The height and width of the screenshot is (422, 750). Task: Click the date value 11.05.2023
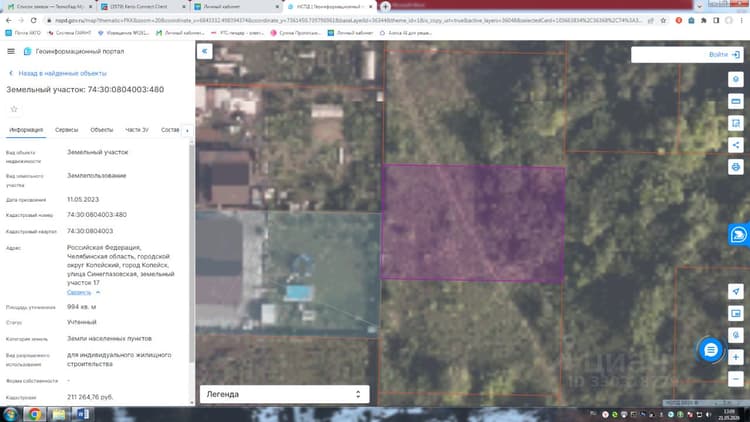pos(83,200)
